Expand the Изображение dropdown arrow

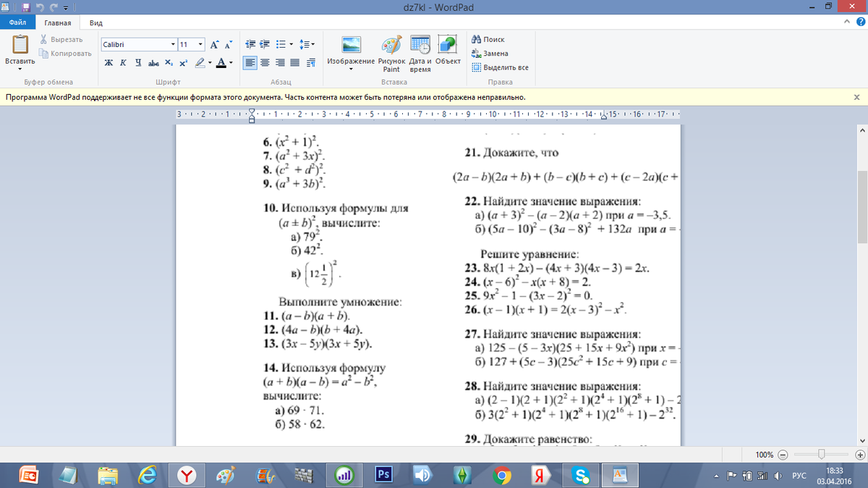[x=351, y=70]
